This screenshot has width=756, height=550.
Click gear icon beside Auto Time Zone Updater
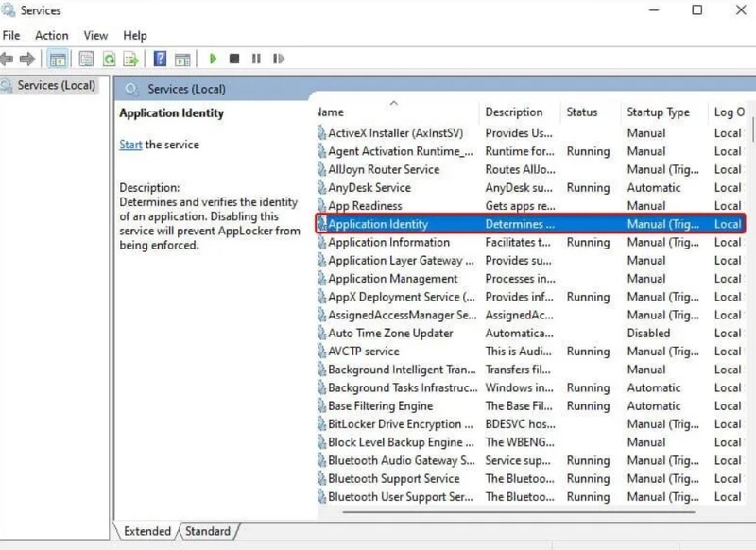point(321,333)
